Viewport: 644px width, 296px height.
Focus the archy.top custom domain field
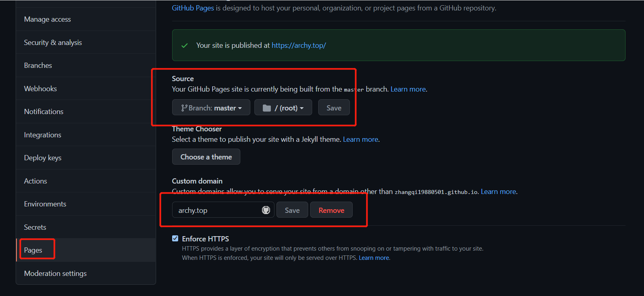point(223,210)
